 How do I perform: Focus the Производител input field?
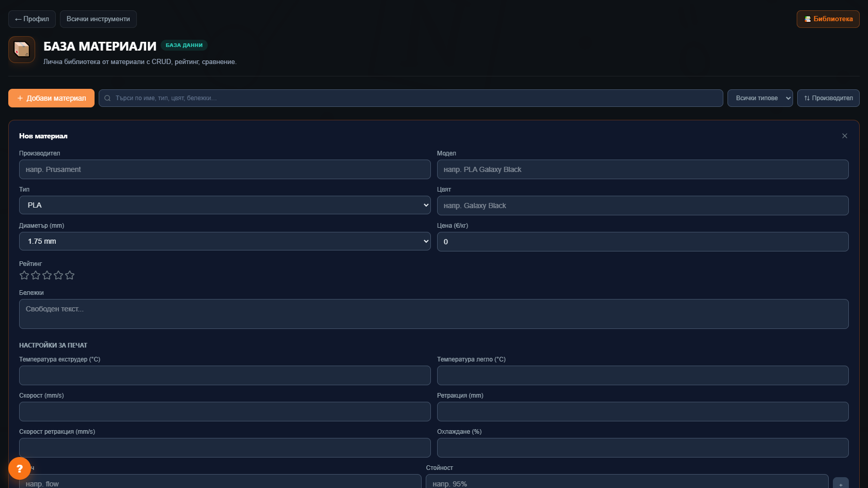pyautogui.click(x=225, y=169)
